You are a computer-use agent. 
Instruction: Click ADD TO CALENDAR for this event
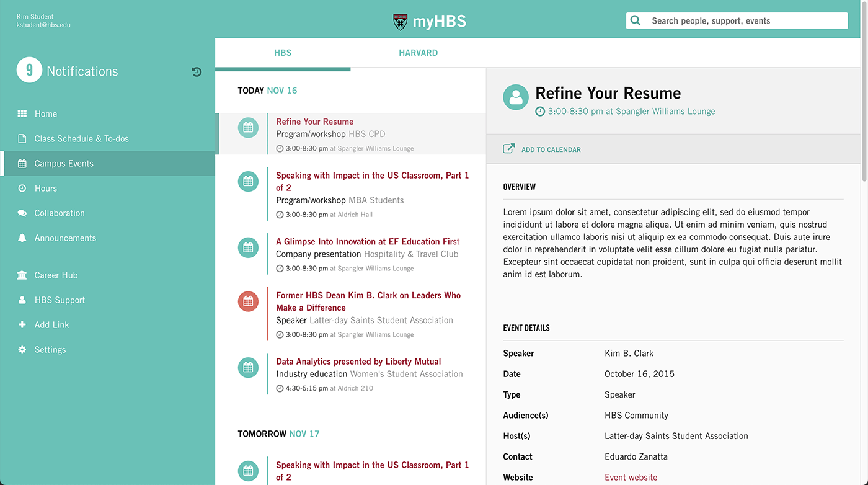click(551, 149)
